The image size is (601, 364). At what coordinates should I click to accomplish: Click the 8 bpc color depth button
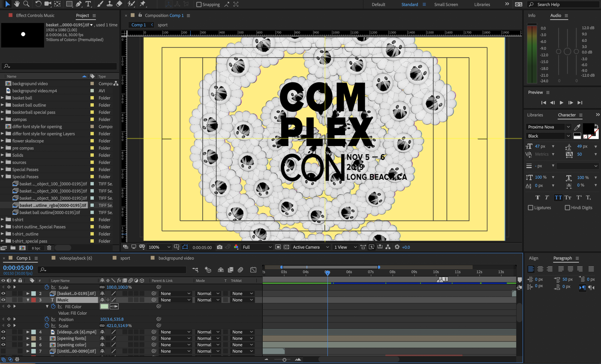point(36,248)
